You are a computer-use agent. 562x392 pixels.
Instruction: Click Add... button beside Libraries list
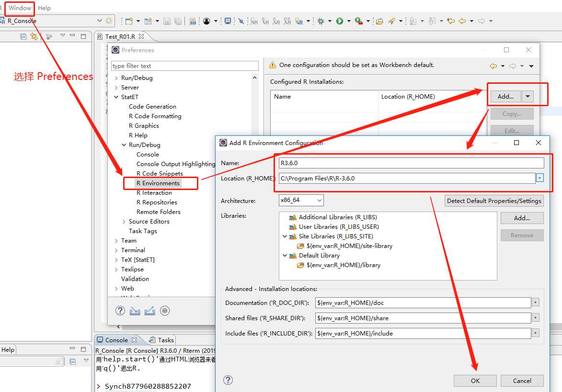coord(522,218)
